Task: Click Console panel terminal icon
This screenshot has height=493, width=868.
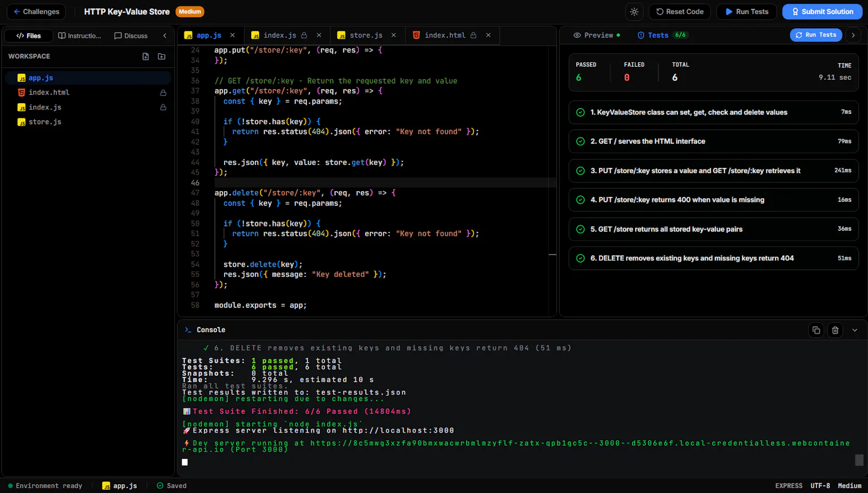Action: [188, 330]
